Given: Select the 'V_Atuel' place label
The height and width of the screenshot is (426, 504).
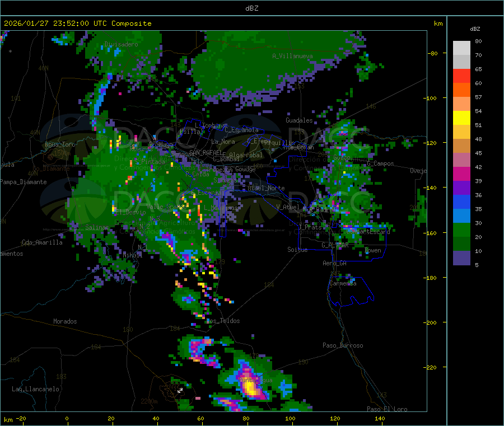Looking at the screenshot, I should (288, 207).
